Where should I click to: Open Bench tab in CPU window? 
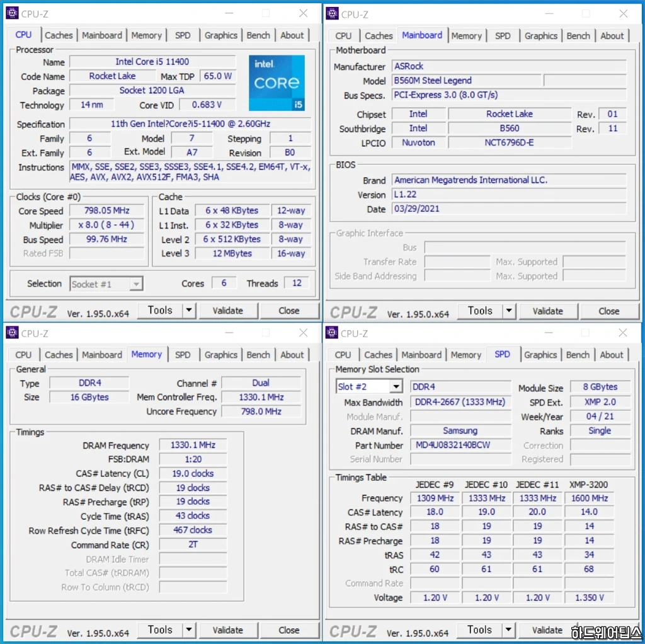tap(258, 35)
